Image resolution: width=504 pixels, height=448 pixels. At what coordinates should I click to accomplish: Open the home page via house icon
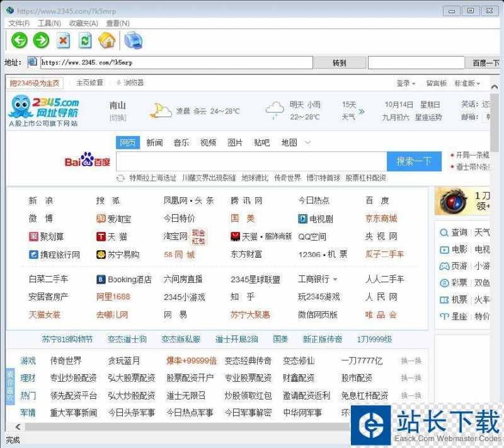point(107,40)
